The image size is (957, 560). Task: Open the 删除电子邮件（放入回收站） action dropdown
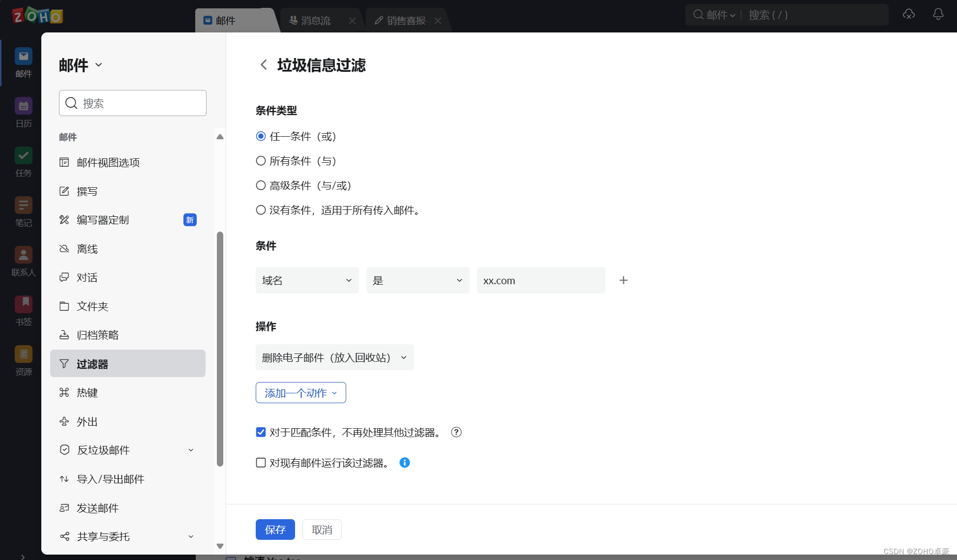(334, 357)
